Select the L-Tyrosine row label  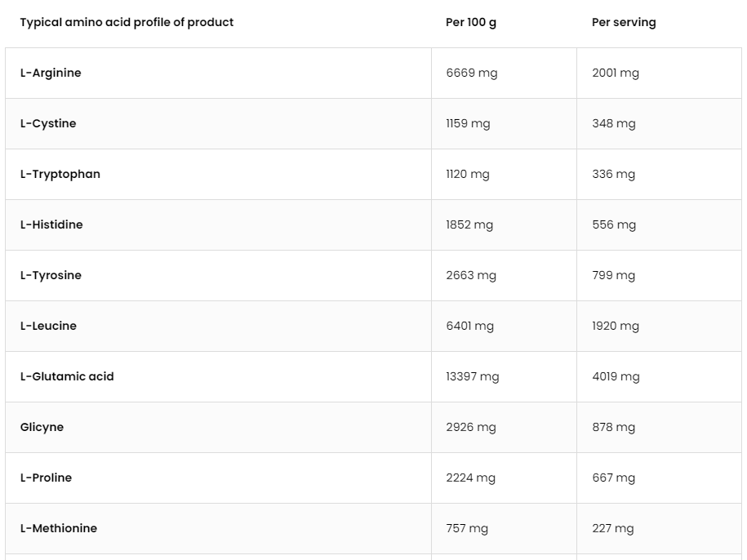(x=51, y=275)
